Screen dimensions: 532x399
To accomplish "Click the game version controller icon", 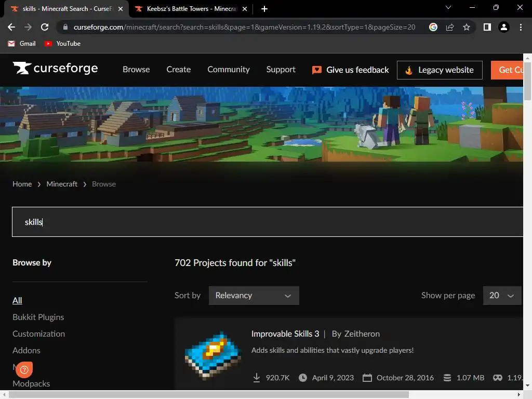I will [x=498, y=378].
